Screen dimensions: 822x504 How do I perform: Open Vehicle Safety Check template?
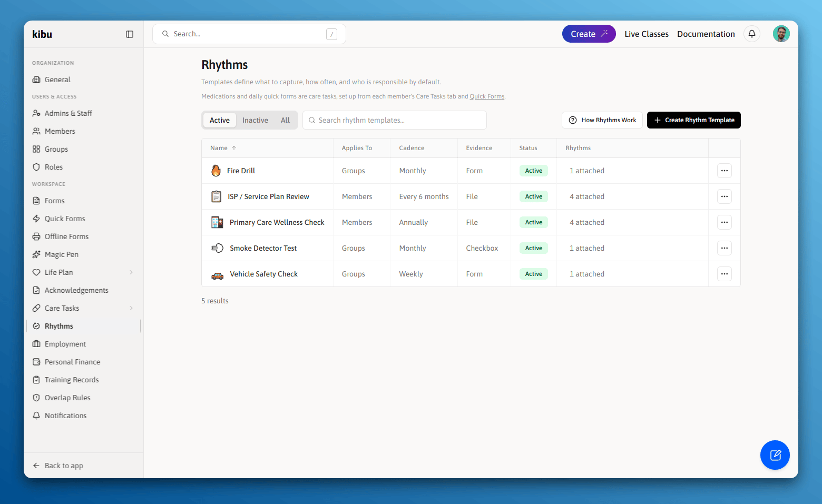pos(263,274)
